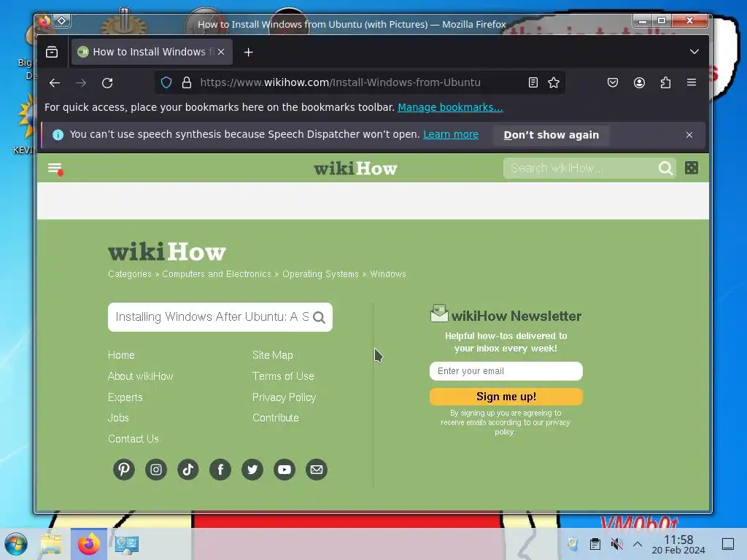This screenshot has width=747, height=560.
Task: Open wikiHow hamburger menu icon
Action: click(x=55, y=168)
